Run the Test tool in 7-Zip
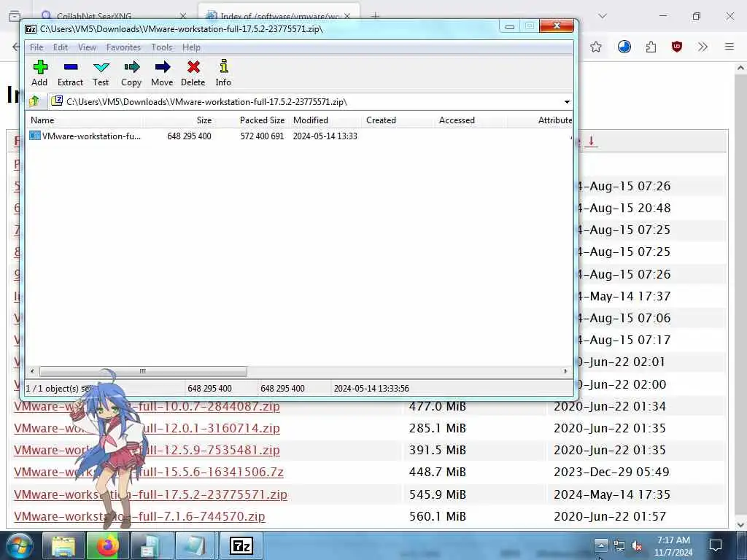This screenshot has height=560, width=747. [101, 73]
